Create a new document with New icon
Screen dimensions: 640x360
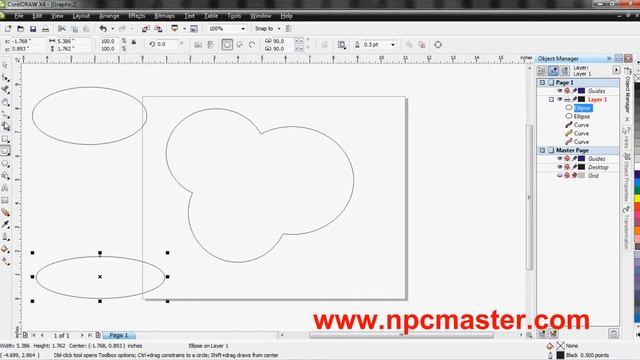(x=8, y=29)
